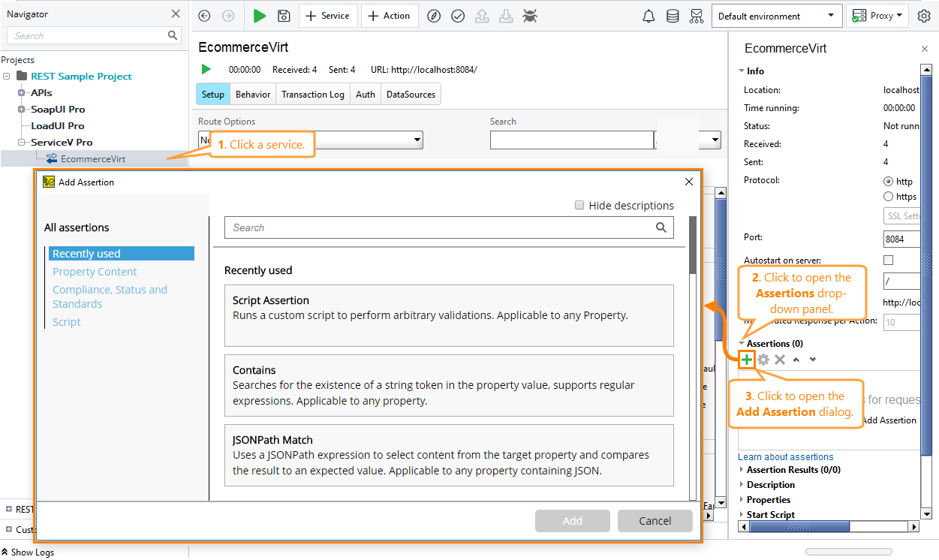
Task: Go back with the left arrow toolbar icon
Action: coord(204,16)
